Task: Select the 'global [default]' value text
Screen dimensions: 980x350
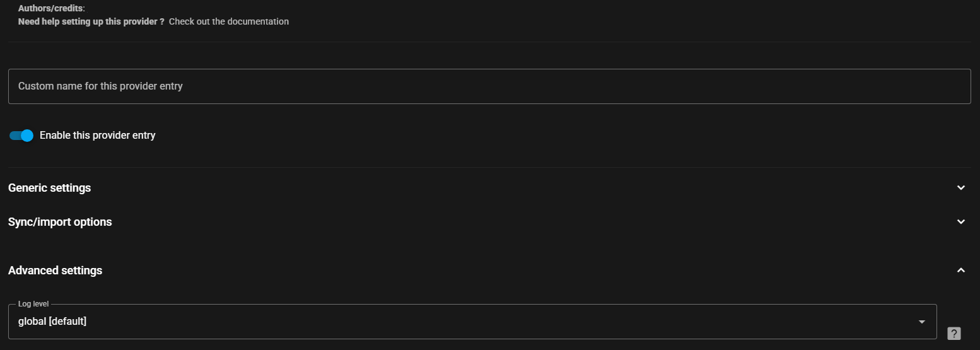Action: (52, 322)
